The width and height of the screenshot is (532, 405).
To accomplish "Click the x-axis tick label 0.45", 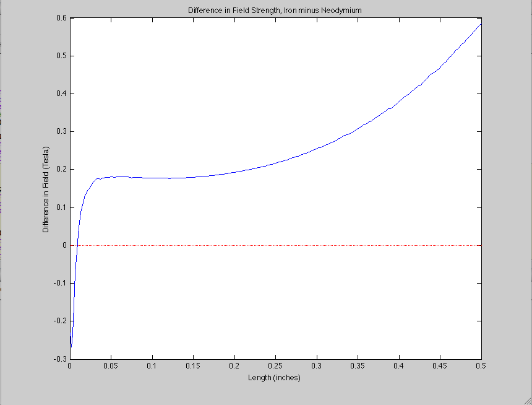I will (x=440, y=367).
